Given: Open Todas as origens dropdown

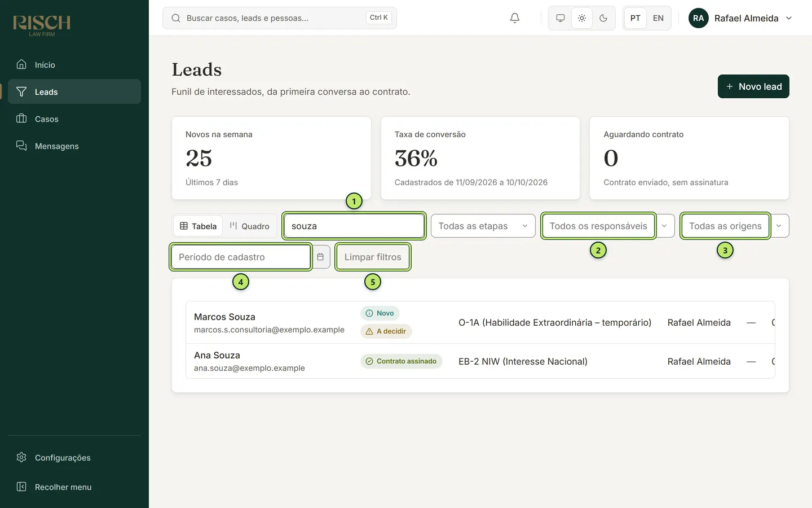Looking at the screenshot, I should [735, 226].
